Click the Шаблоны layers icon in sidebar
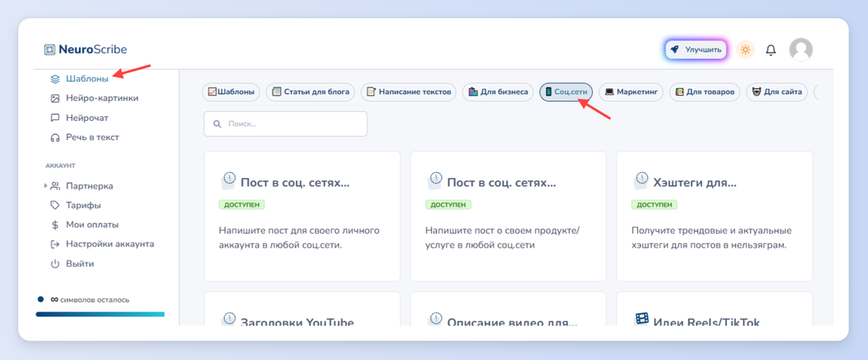Image resolution: width=868 pixels, height=360 pixels. coord(55,78)
